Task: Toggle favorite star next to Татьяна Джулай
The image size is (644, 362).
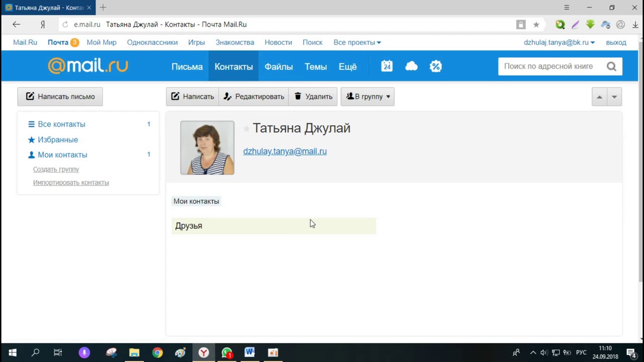Action: pyautogui.click(x=247, y=129)
